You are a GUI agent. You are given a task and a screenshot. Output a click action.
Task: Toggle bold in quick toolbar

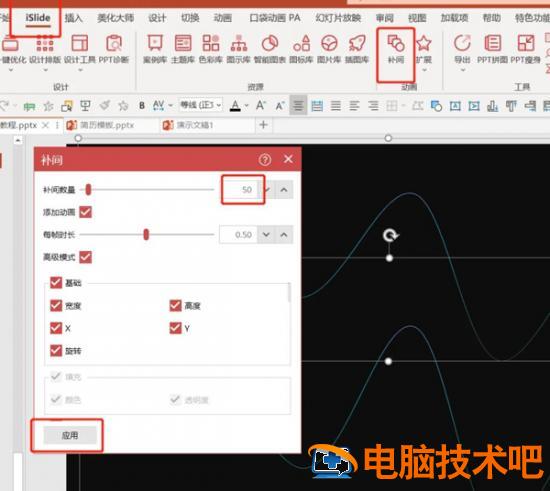pos(142,105)
